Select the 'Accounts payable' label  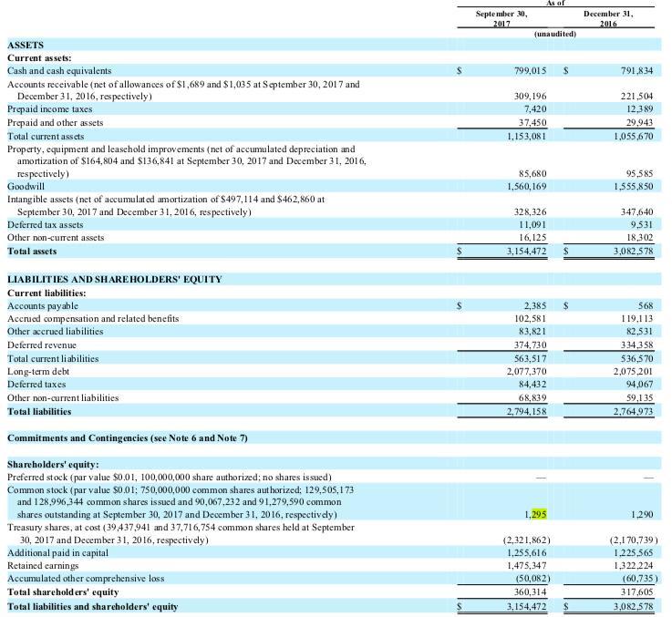(x=43, y=306)
